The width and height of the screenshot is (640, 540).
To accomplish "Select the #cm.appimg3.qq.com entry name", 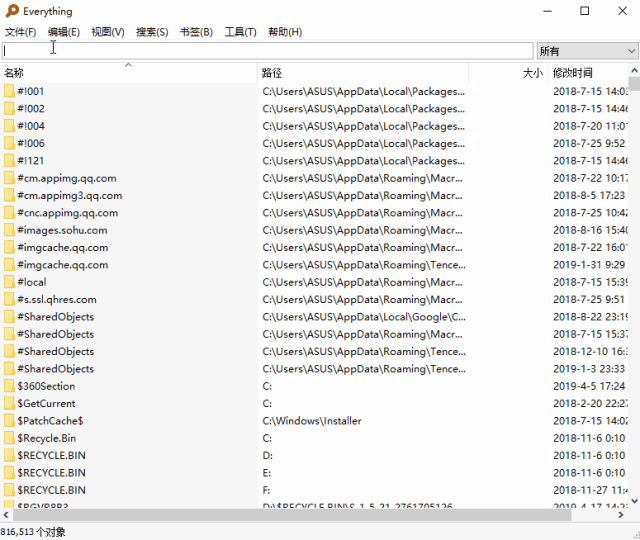I will pos(70,196).
